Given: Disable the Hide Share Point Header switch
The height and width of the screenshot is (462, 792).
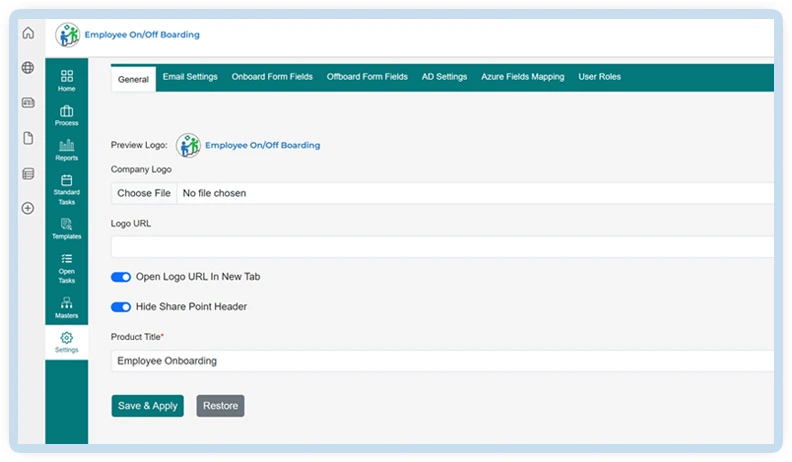Looking at the screenshot, I should click(x=121, y=307).
